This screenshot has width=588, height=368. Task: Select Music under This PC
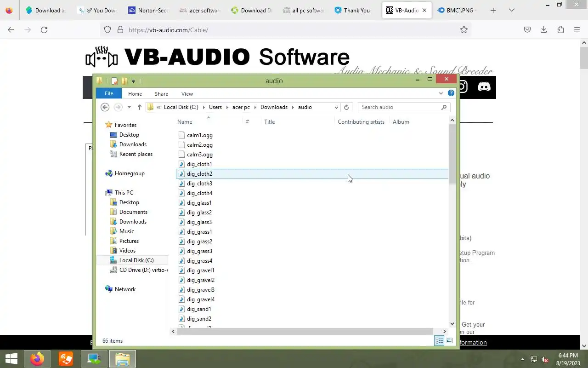(x=126, y=231)
